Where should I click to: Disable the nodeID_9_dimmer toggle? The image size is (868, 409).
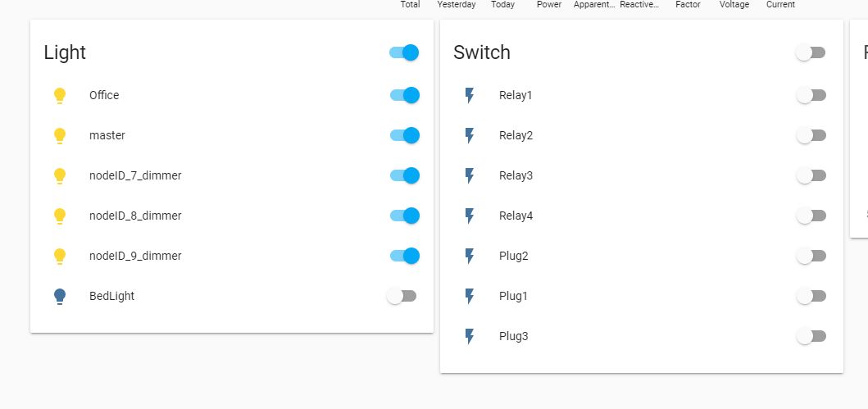[x=404, y=256]
